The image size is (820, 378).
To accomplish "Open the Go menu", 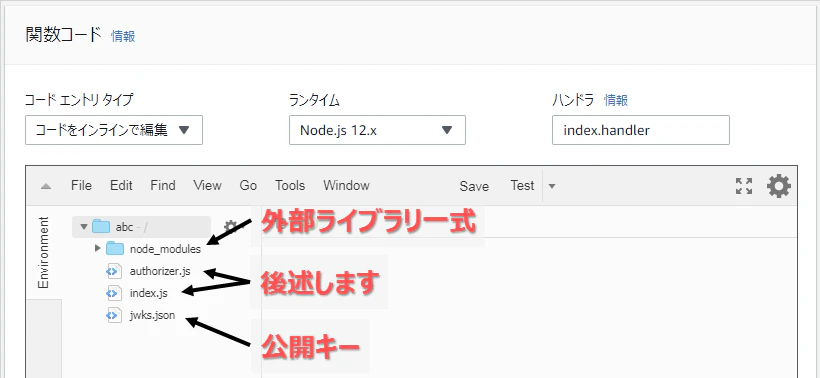I will (x=248, y=186).
